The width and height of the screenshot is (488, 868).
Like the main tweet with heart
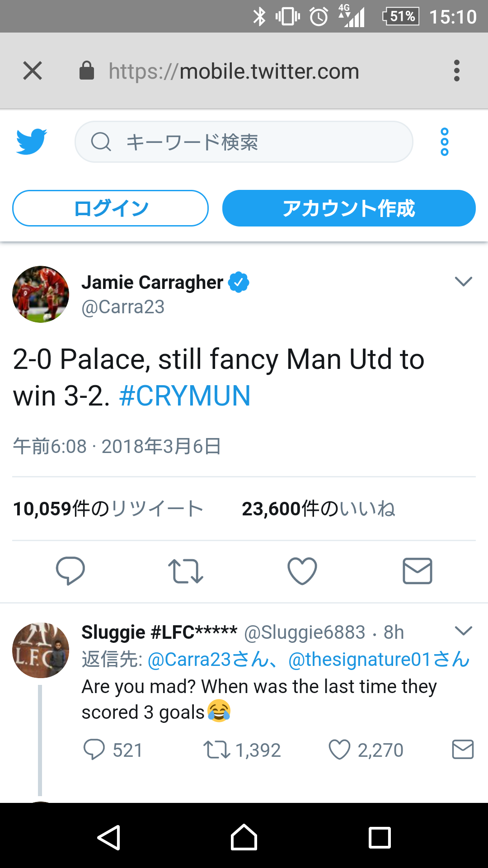[302, 571]
